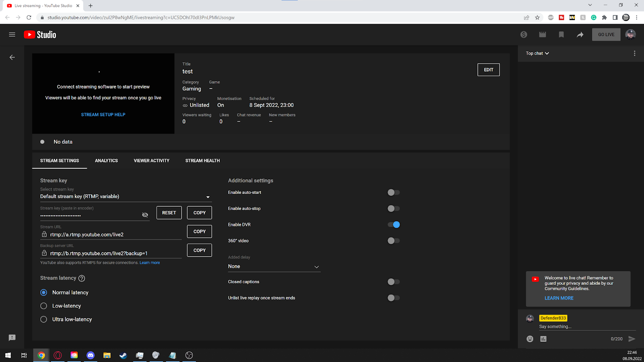Click the clapperboard highlight icon

(543, 35)
